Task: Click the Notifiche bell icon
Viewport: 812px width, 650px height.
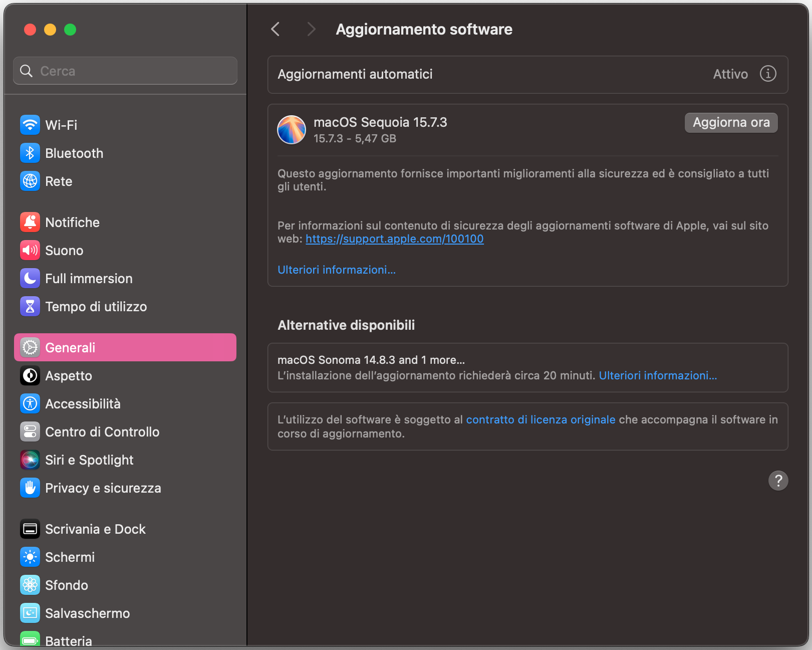Action: [30, 222]
